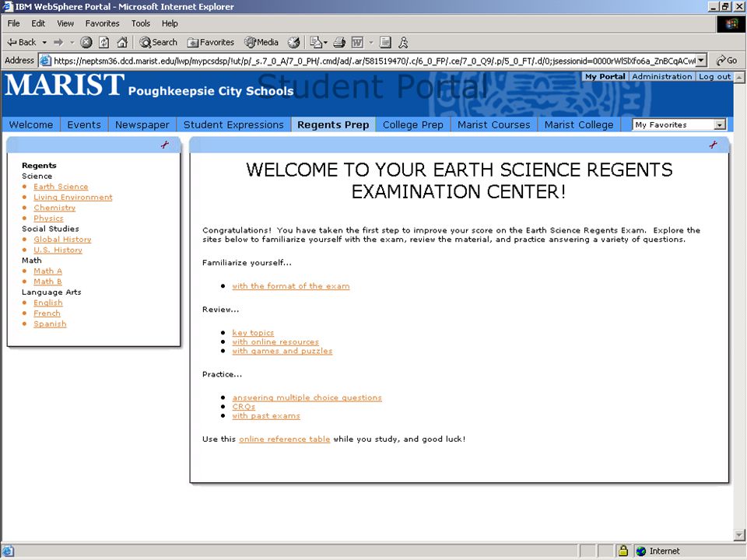Viewport: 747px width, 560px height.
Task: Switch to the Welcome tab
Action: [x=31, y=124]
